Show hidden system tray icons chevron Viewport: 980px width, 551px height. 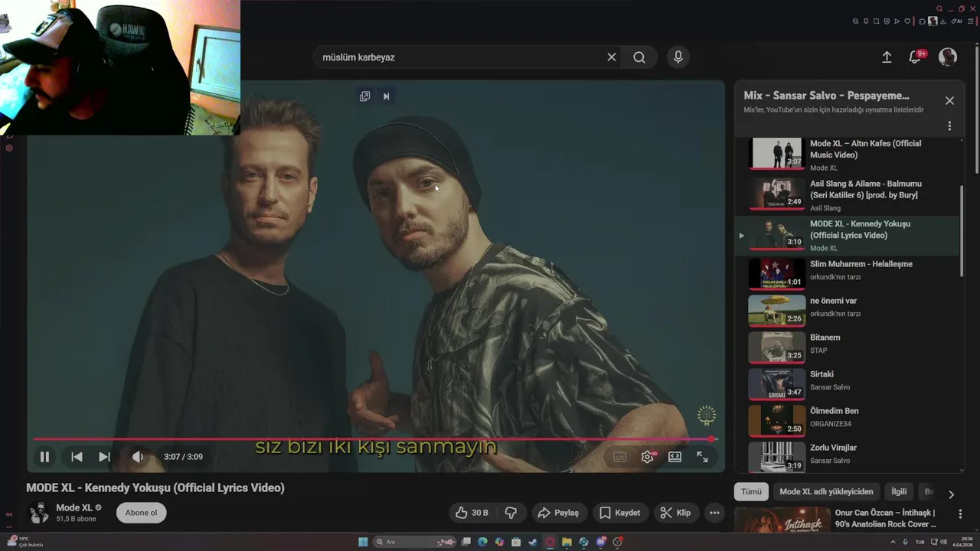pyautogui.click(x=891, y=542)
